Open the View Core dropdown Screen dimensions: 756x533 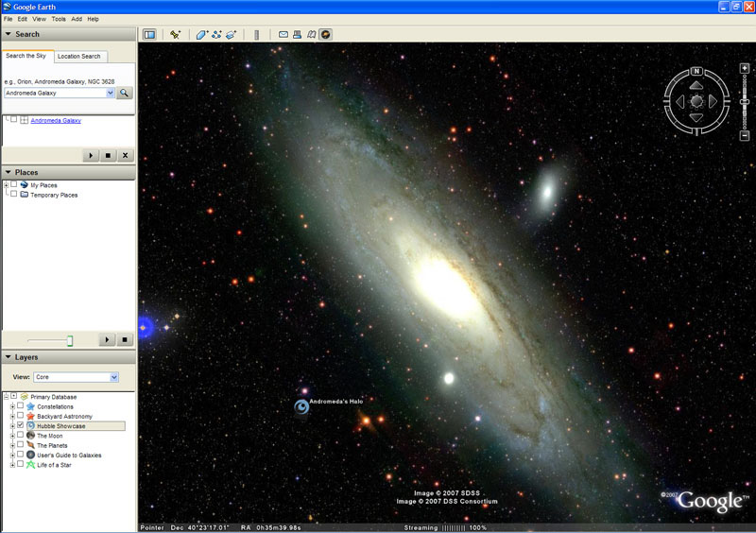click(x=113, y=377)
